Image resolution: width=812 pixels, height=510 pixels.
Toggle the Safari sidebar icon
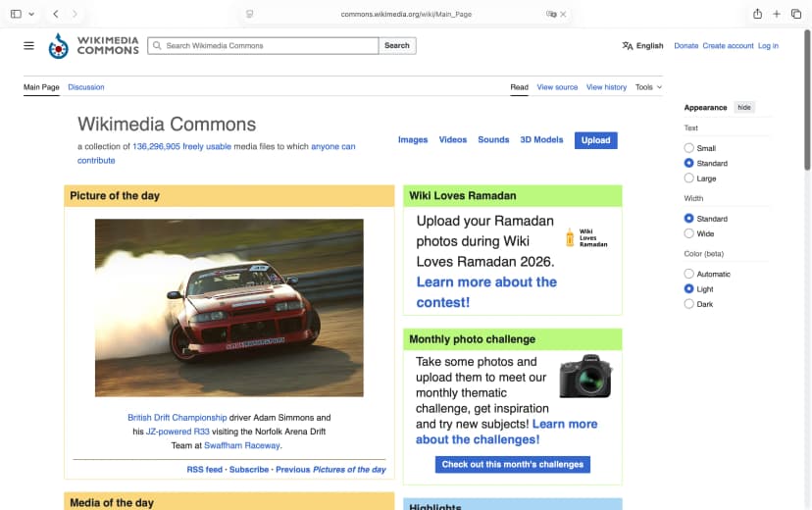pos(14,14)
